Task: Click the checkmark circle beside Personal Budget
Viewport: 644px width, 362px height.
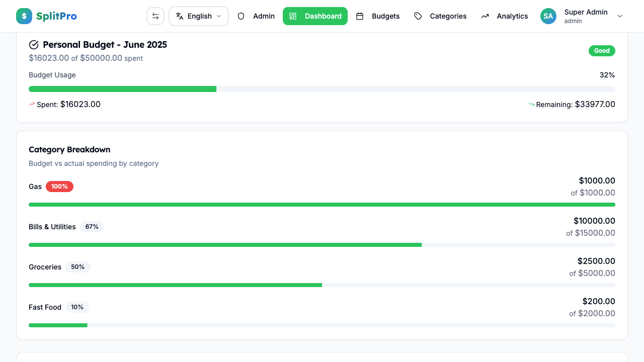Action: click(x=34, y=45)
